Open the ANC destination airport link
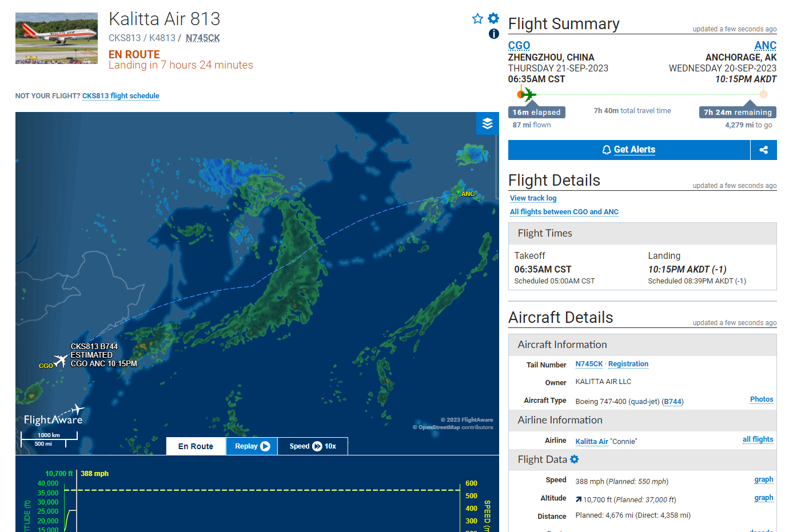 765,45
